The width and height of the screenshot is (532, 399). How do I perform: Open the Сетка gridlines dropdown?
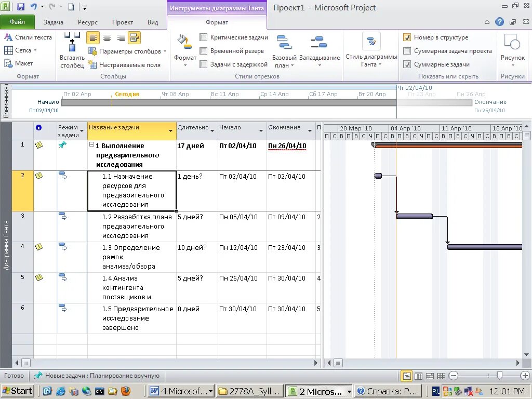coord(20,50)
